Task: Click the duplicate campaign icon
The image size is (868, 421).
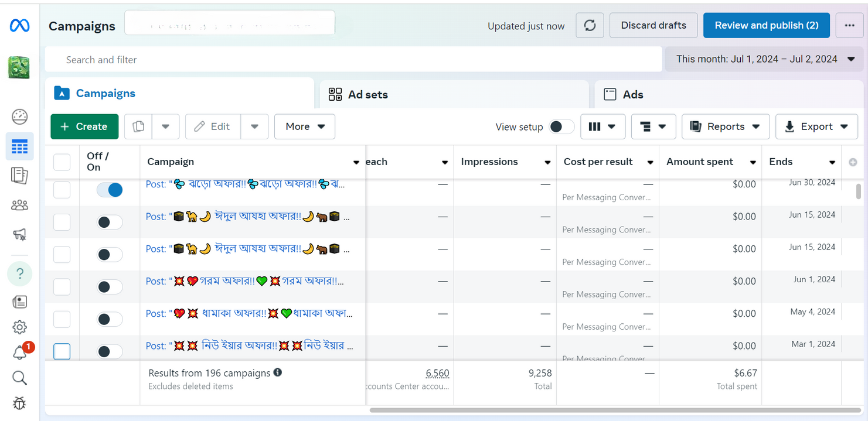Action: (138, 126)
